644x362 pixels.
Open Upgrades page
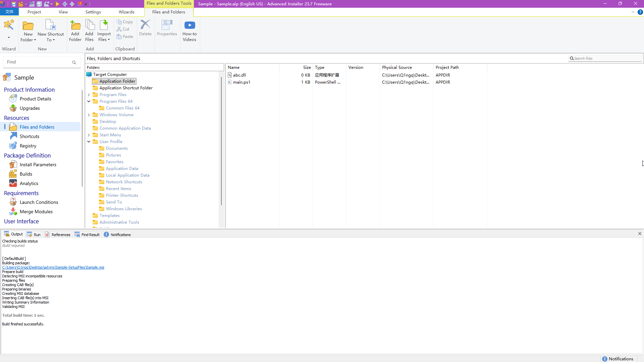(30, 108)
